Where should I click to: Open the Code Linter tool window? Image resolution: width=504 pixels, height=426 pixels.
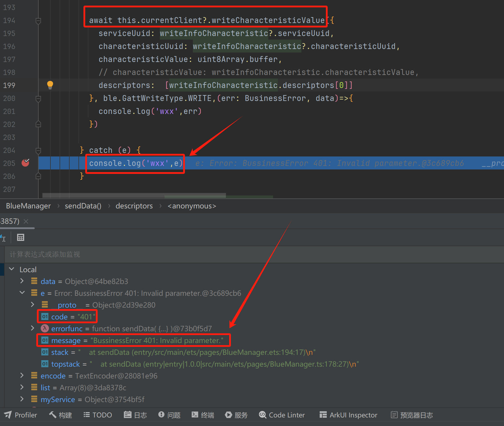point(282,415)
